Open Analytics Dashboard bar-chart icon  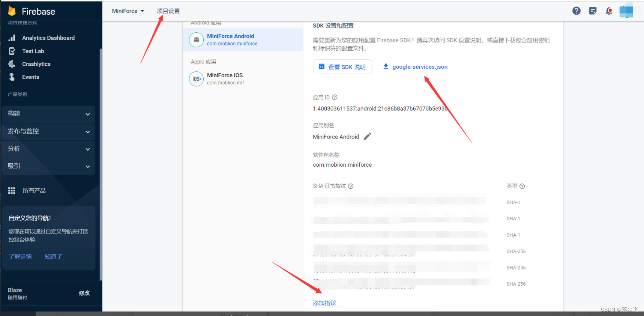12,38
